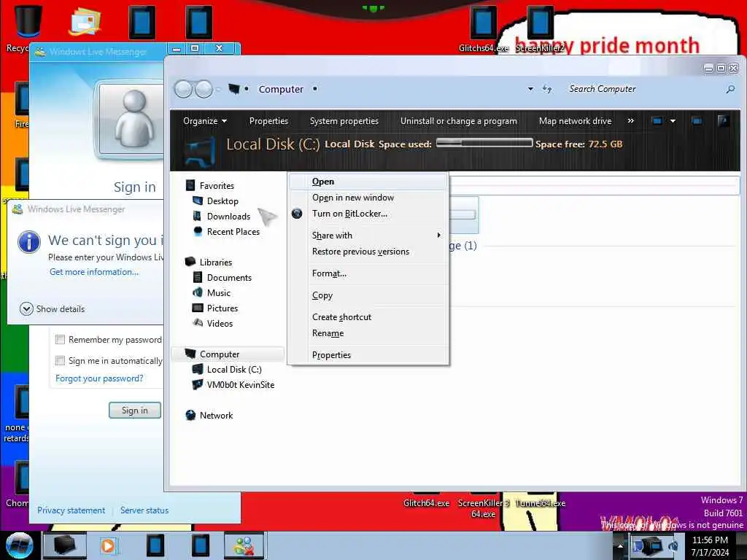Click the Sign in button in Messenger
This screenshot has height=560, width=747.
(135, 411)
